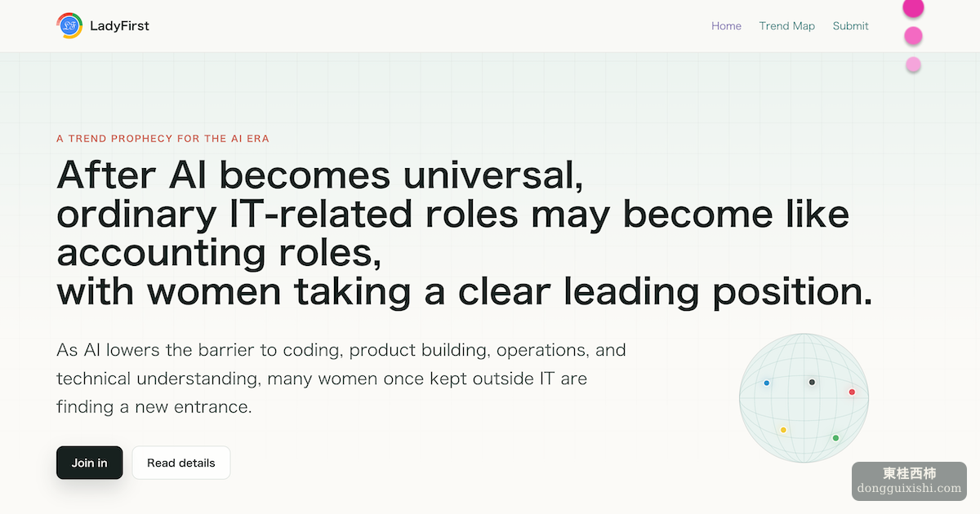Click the middle pink dot
The width and height of the screenshot is (980, 514).
[x=913, y=36]
